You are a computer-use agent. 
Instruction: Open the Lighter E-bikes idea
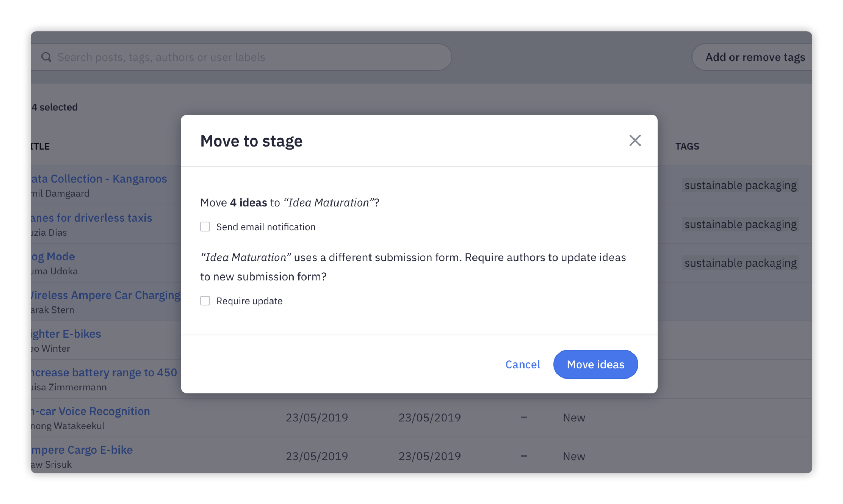(x=66, y=334)
